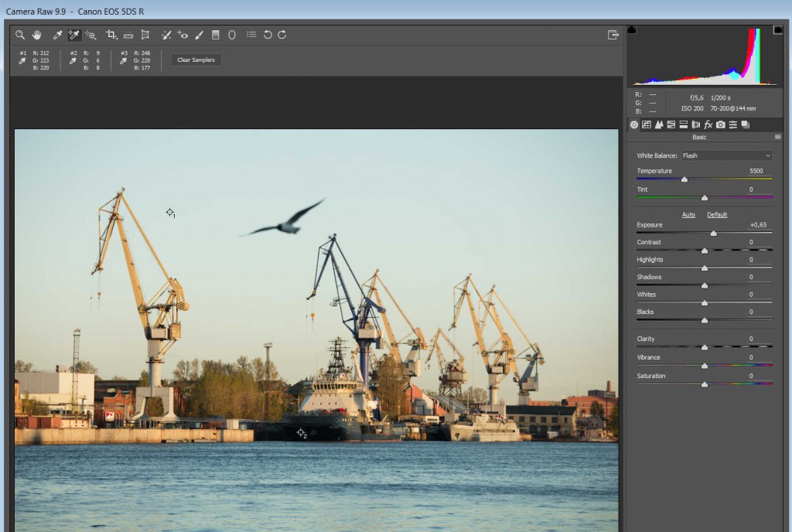Switch to the Tone Curve tab
The image size is (792, 532).
click(647, 124)
